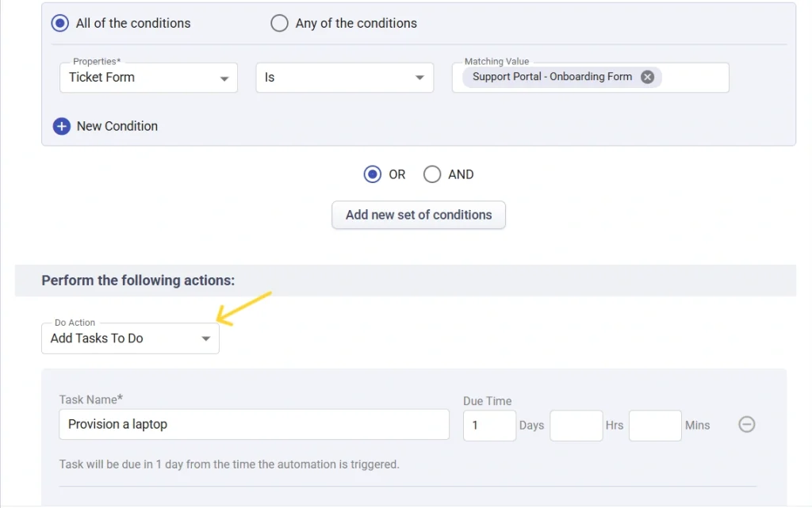
Task: Click the New Condition link text
Action: [x=117, y=126]
